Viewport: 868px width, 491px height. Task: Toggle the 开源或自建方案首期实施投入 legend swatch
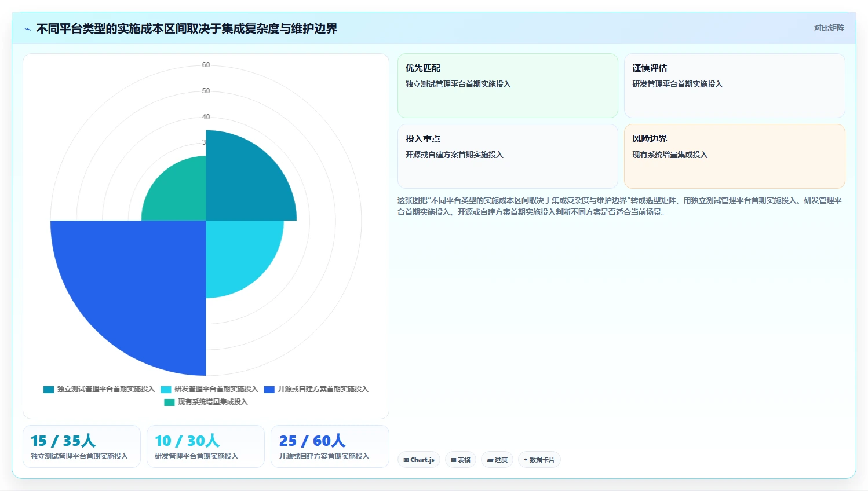(269, 389)
